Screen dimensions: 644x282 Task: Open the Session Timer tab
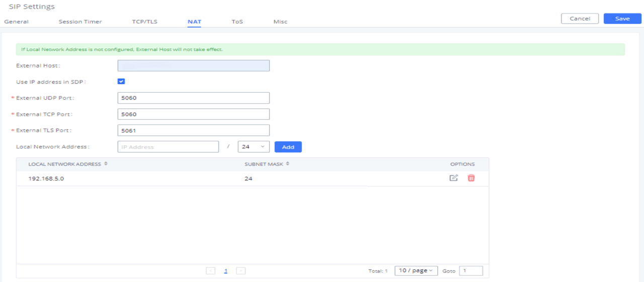(80, 22)
